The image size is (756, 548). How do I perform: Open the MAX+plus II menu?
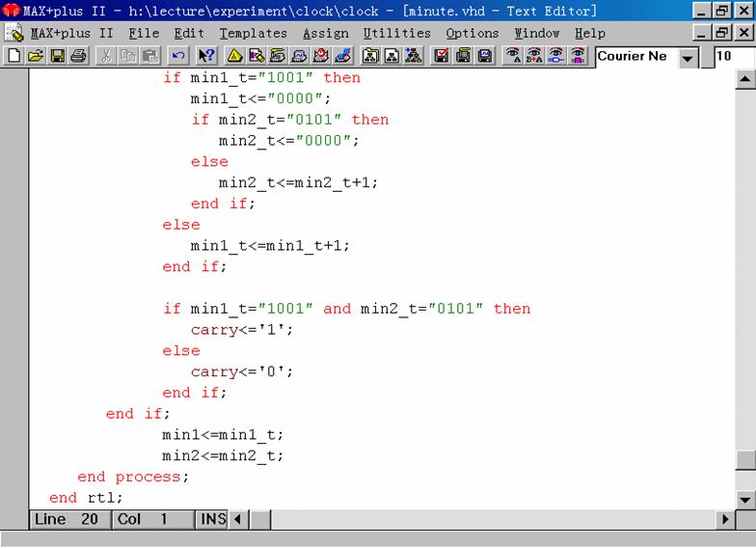pyautogui.click(x=71, y=33)
